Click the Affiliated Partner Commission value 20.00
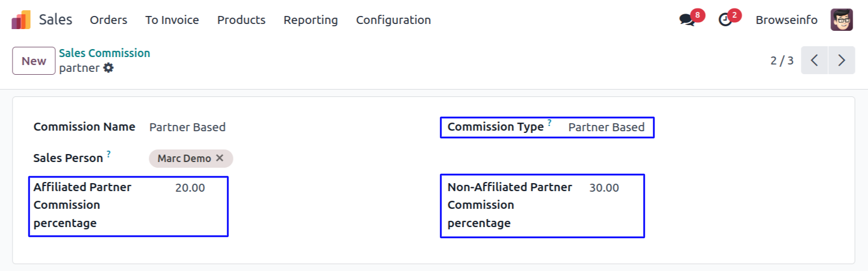 point(190,188)
